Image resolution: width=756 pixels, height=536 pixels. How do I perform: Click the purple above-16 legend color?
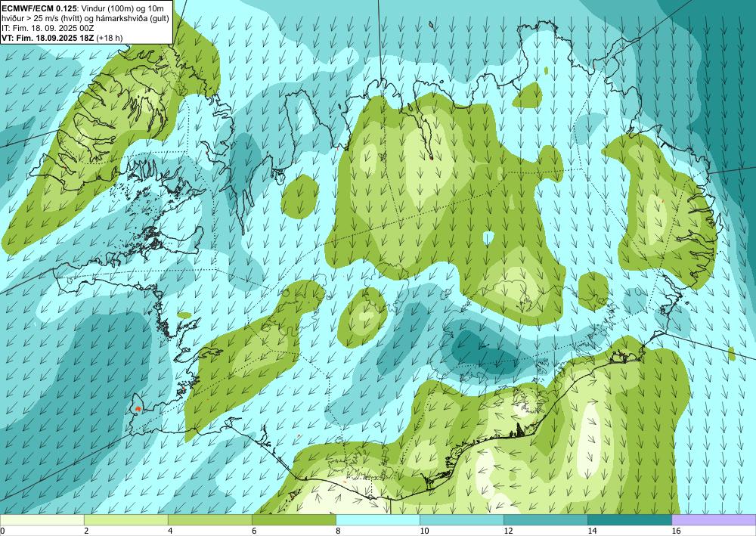pyautogui.click(x=714, y=520)
